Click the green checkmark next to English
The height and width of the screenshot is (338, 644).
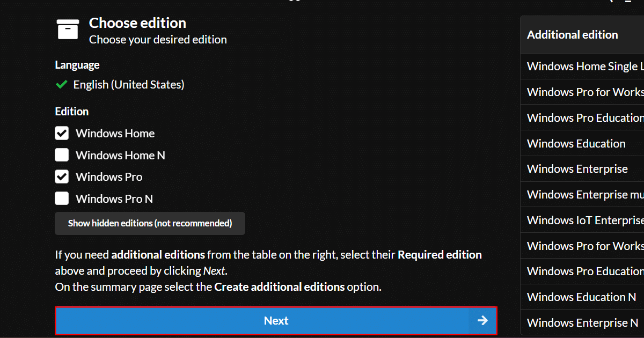click(61, 85)
